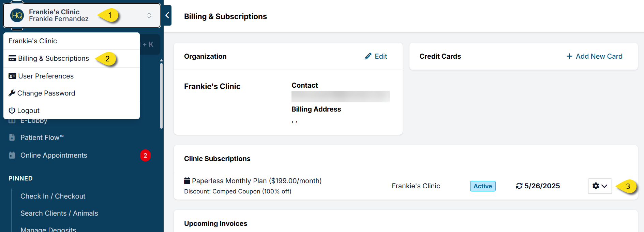Open Check In / Checkout pinned link
The image size is (644, 232).
pos(53,196)
